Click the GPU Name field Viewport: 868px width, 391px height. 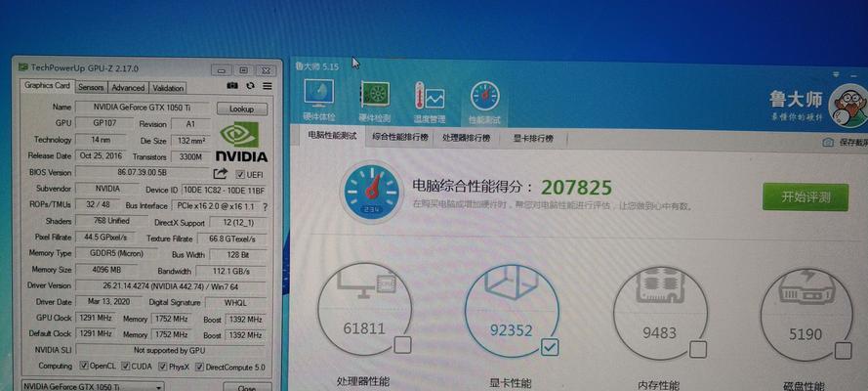[143, 108]
